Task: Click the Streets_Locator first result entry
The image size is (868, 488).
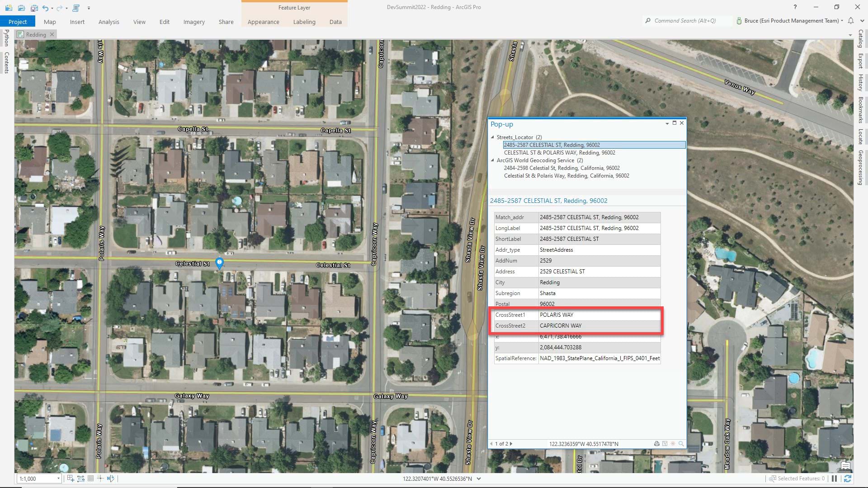Action: [552, 145]
